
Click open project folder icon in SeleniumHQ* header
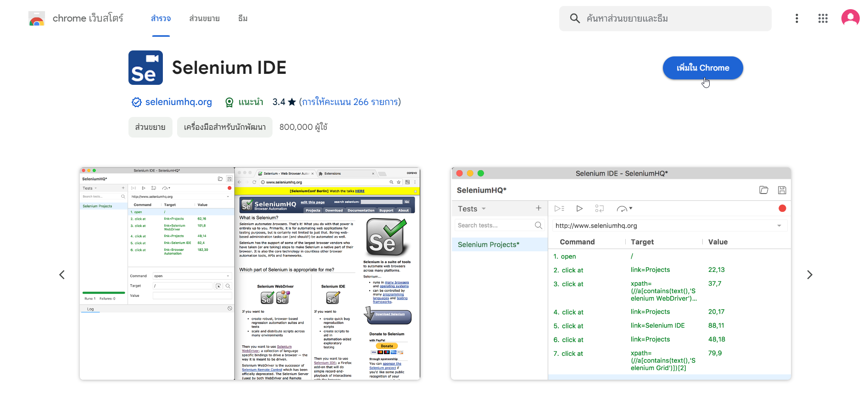point(764,190)
